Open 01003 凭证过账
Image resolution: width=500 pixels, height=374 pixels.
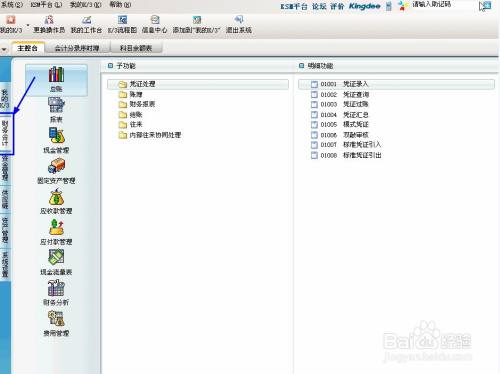pyautogui.click(x=340, y=104)
